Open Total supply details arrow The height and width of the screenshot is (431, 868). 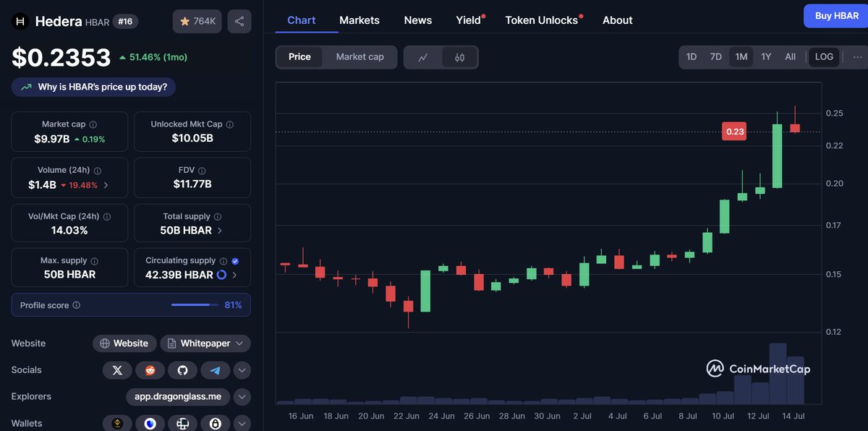coord(220,231)
